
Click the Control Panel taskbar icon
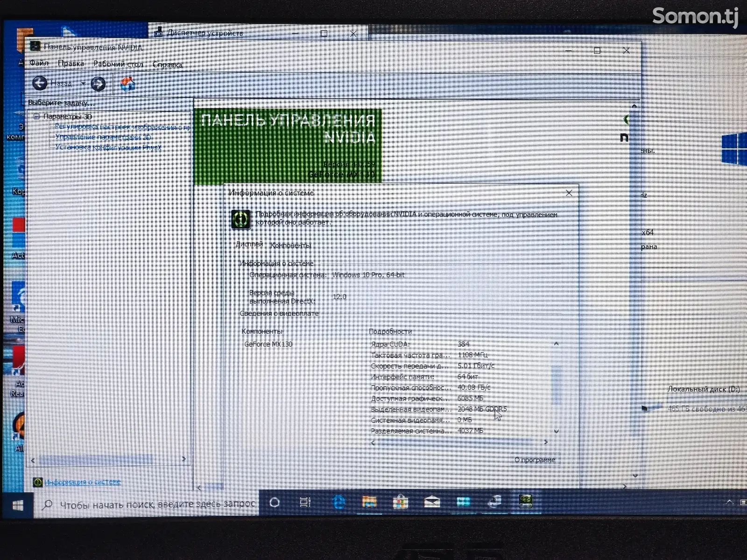point(463,502)
